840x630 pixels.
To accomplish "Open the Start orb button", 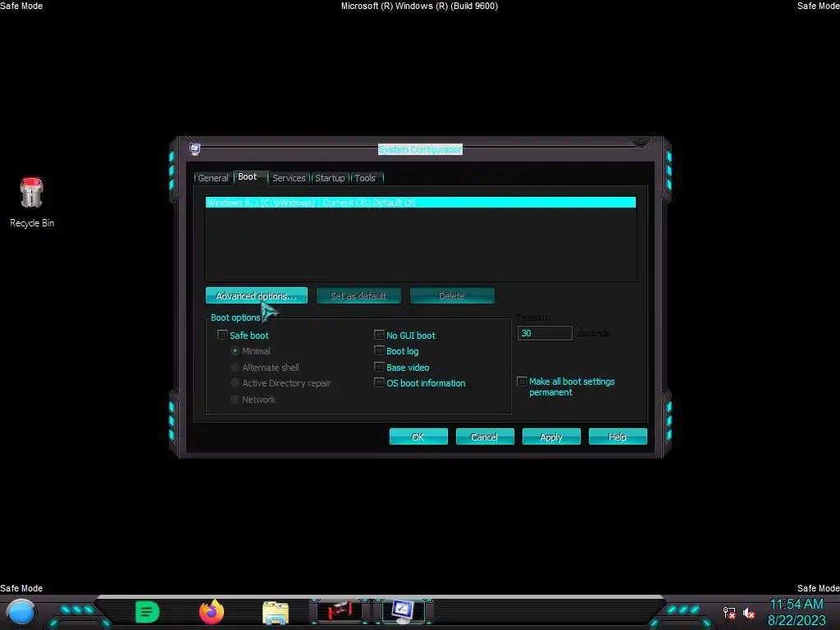I will click(21, 612).
